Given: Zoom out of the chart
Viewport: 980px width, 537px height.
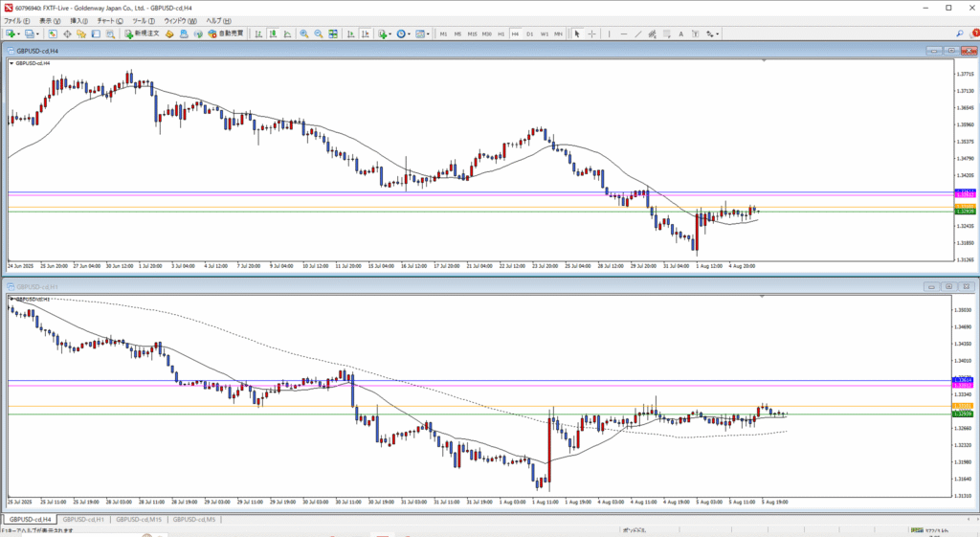Looking at the screenshot, I should (x=318, y=34).
